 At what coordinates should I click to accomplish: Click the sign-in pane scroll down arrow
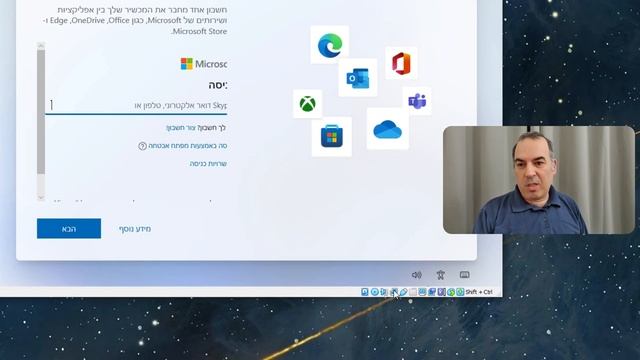[x=41, y=197]
